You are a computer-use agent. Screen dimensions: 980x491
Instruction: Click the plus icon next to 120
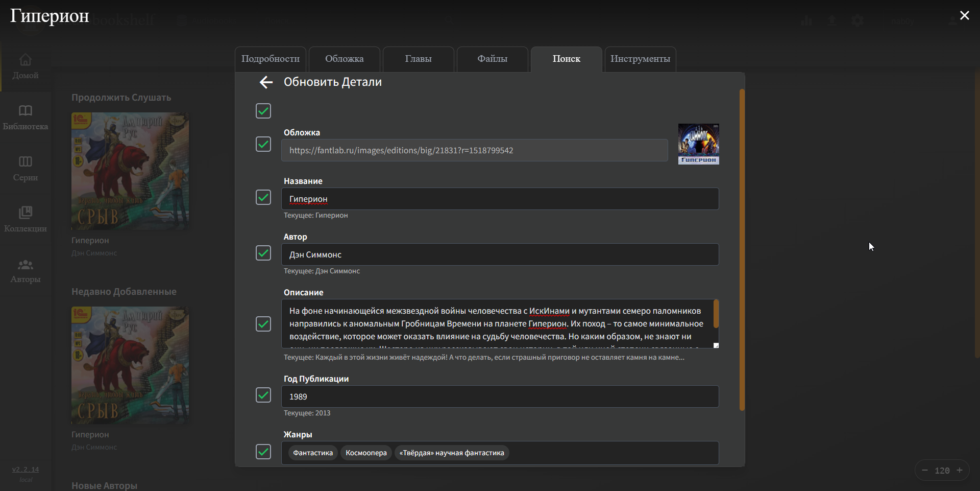click(x=960, y=470)
